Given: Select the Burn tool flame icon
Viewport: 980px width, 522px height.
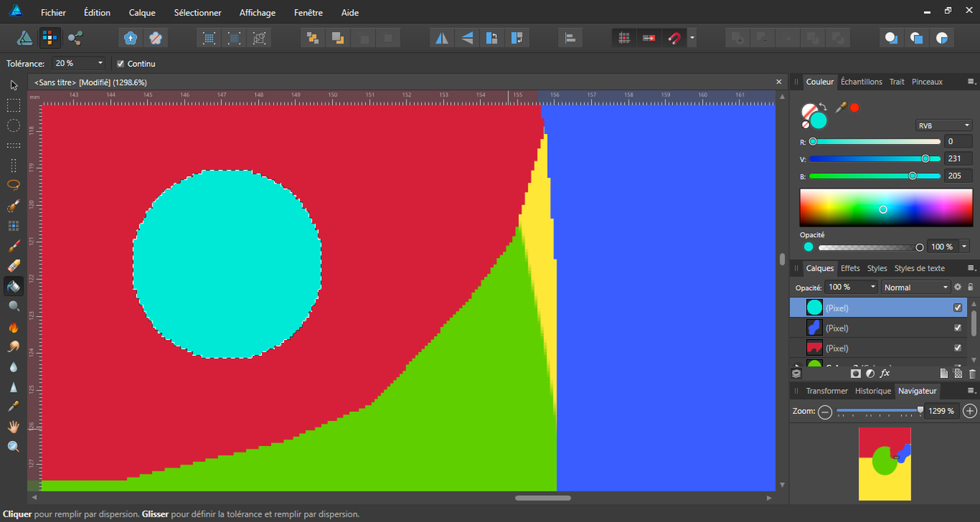Looking at the screenshot, I should (13, 327).
